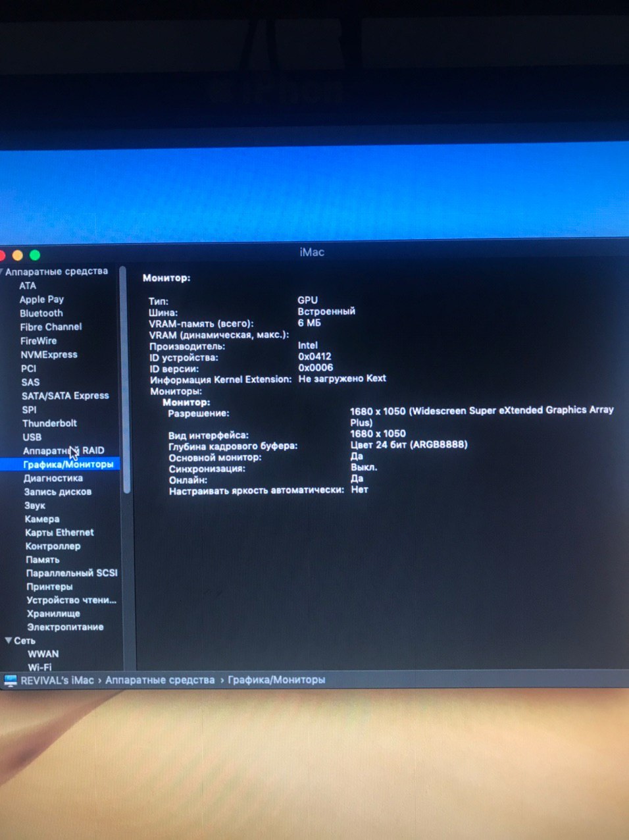The width and height of the screenshot is (629, 840).
Task: Select Контроллер in the sidebar
Action: pyautogui.click(x=53, y=546)
